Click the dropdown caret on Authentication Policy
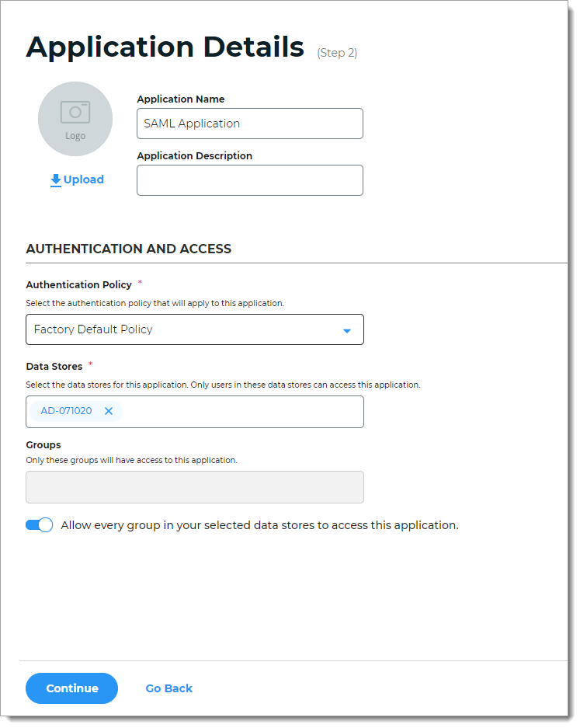This screenshot has width=580, height=728. pyautogui.click(x=347, y=329)
